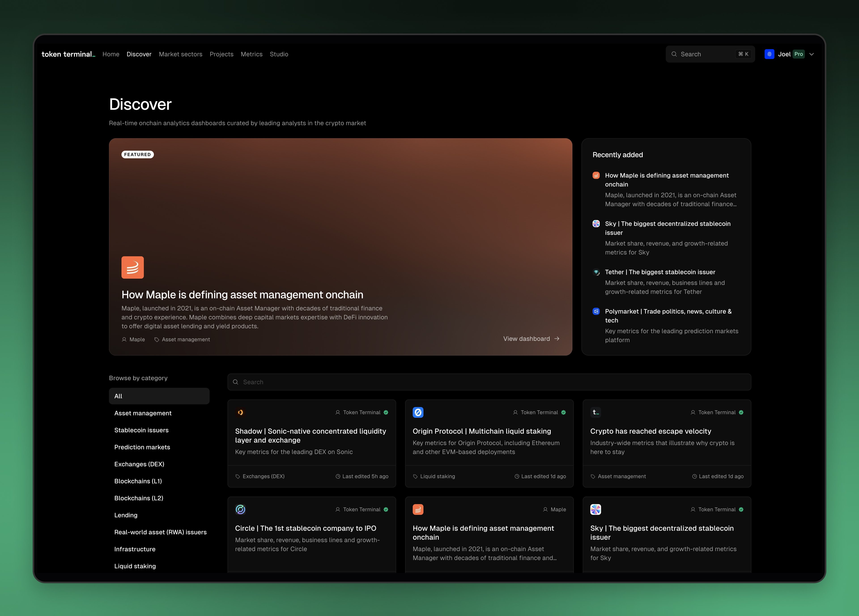Click the magnifier icon in top search
This screenshot has height=616, width=859.
(674, 54)
